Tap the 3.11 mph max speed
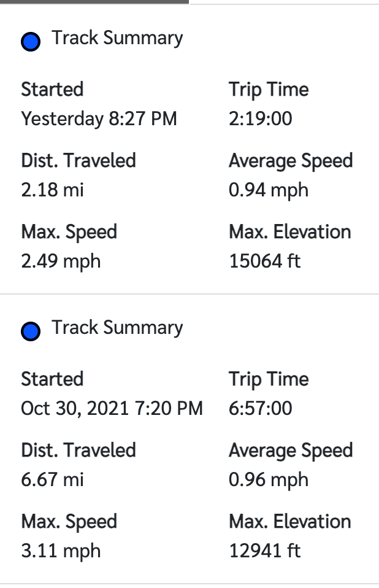 coord(61,551)
